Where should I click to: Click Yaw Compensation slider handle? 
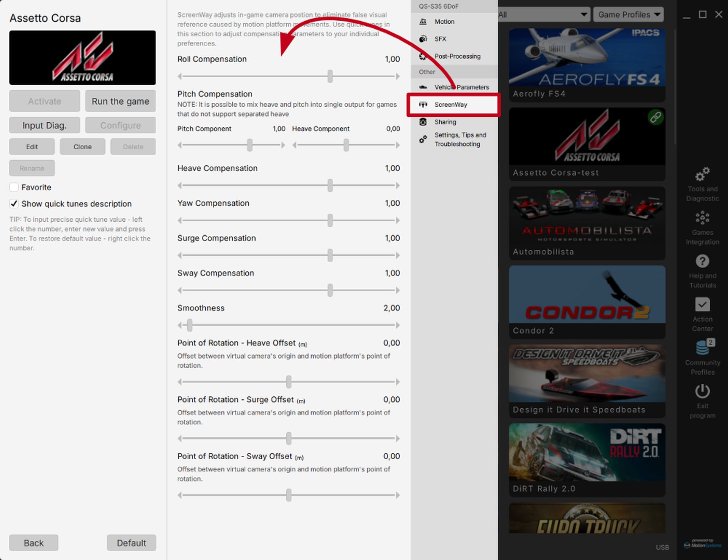point(330,221)
